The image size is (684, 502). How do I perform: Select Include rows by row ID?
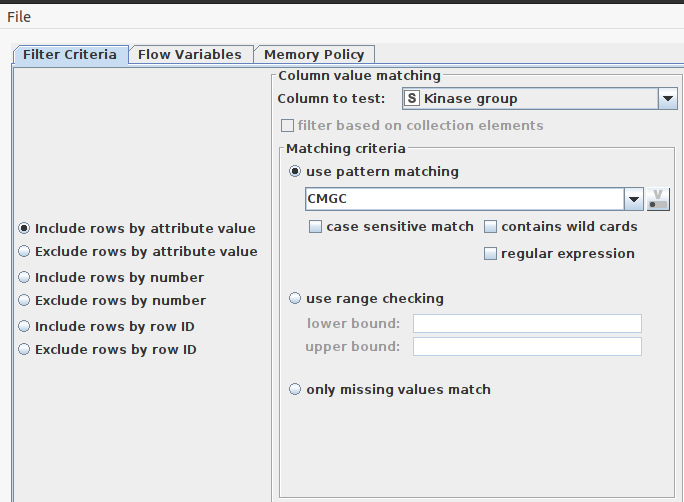(x=25, y=327)
